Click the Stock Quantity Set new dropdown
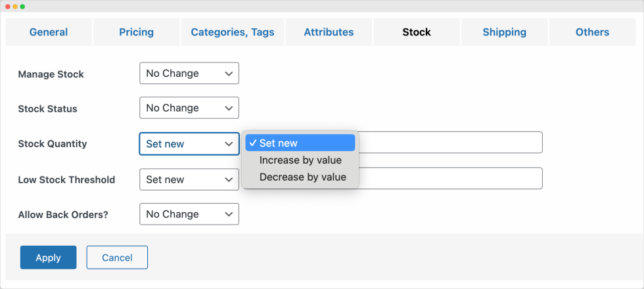 click(x=189, y=144)
